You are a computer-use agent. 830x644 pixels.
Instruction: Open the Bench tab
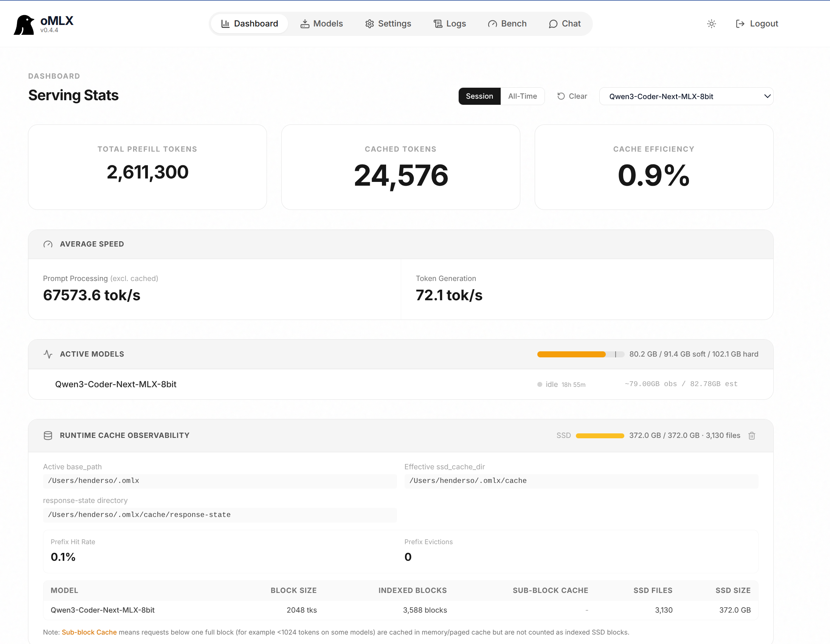click(507, 23)
